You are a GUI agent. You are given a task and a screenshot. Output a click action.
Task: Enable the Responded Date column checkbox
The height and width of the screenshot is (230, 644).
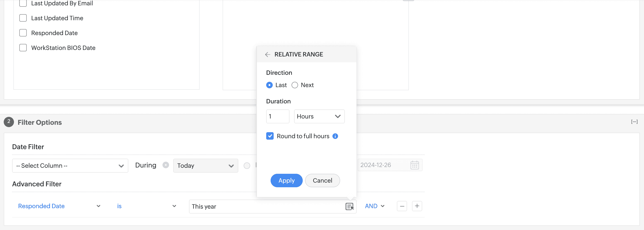(x=23, y=33)
